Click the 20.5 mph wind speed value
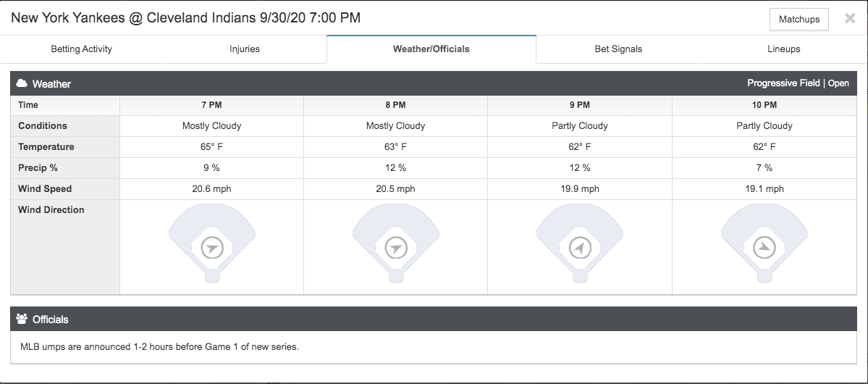Viewport: 868px width, 384px height. tap(396, 189)
